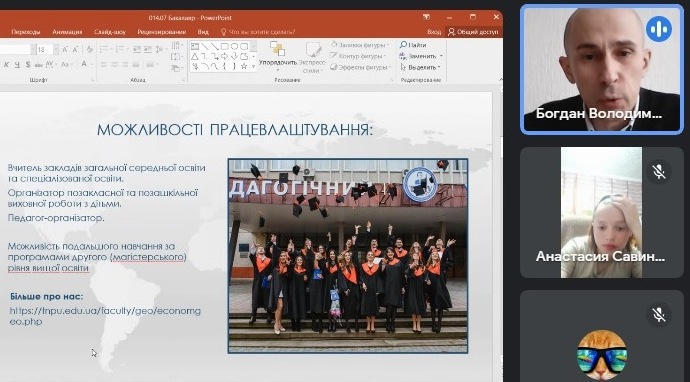Click the Convert to SmartArt icon
This screenshot has height=382, width=690.
(176, 68)
